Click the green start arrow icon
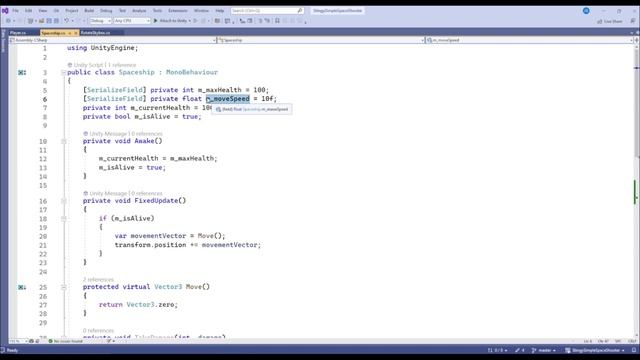The width and height of the screenshot is (640, 360). (x=156, y=20)
